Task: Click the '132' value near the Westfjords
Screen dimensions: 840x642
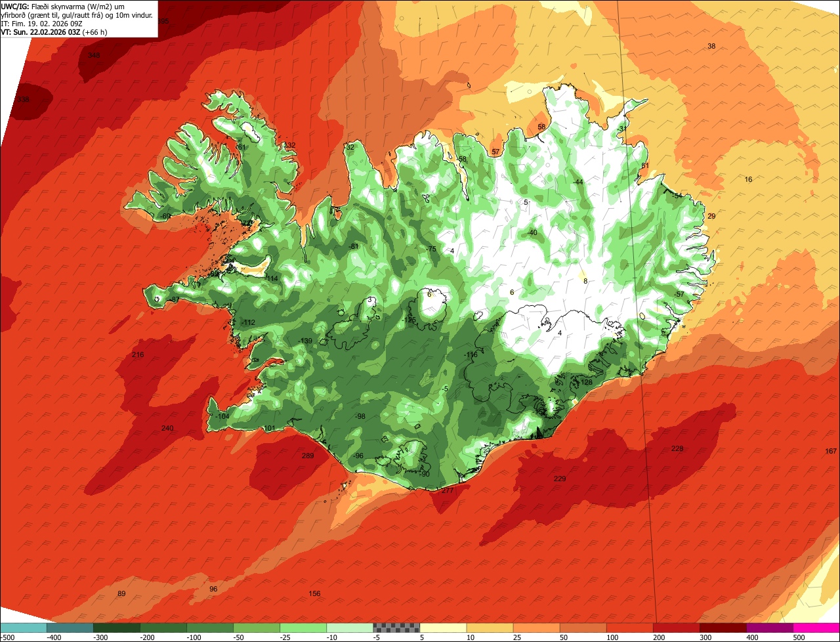Action: [x=289, y=145]
